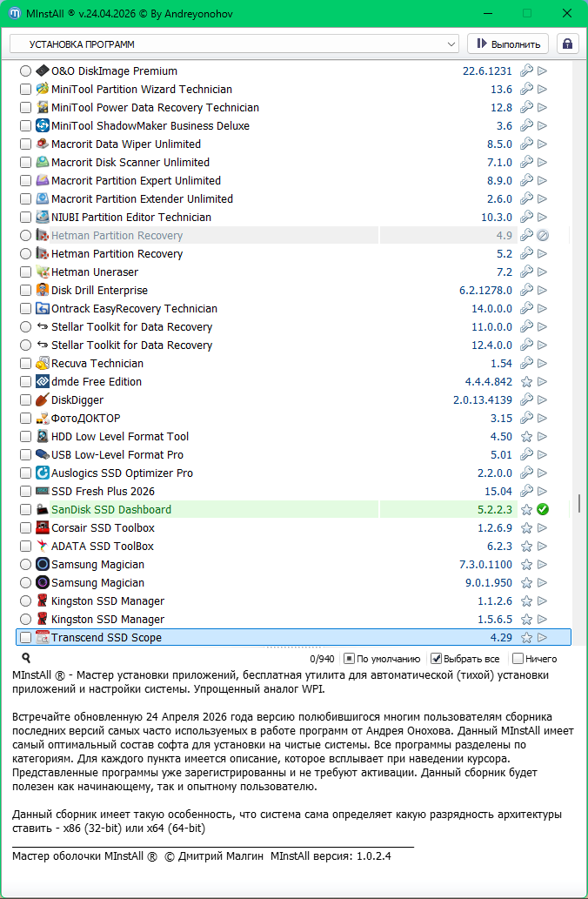Open the УСТАНОВКА ПРОГРАММ dropdown
The width and height of the screenshot is (588, 899).
point(451,44)
